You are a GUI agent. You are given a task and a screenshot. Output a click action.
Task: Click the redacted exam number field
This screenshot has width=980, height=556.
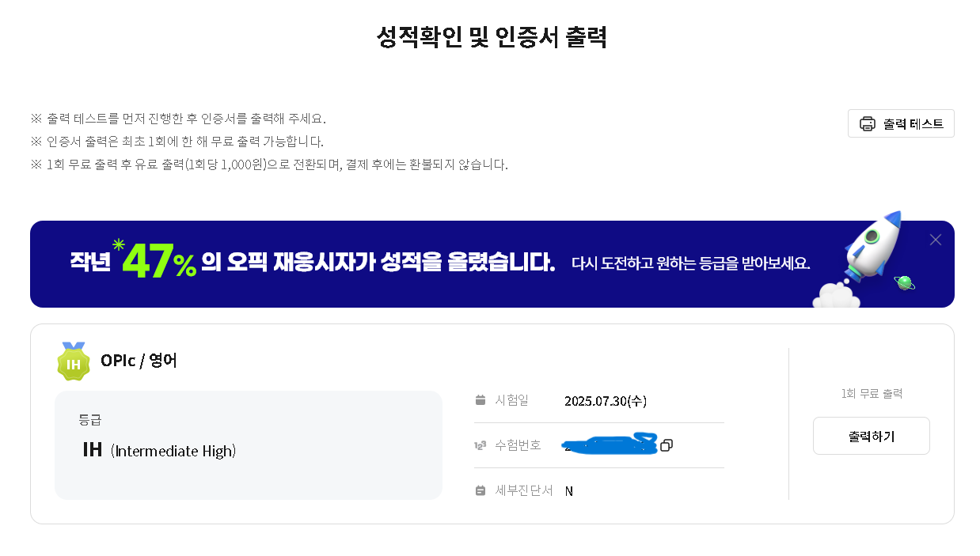pos(610,444)
